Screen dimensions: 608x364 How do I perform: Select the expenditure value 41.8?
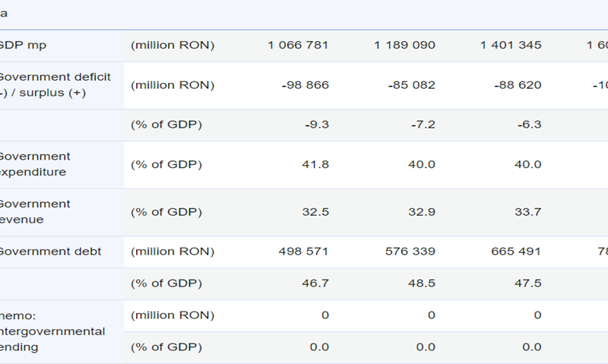tap(315, 164)
